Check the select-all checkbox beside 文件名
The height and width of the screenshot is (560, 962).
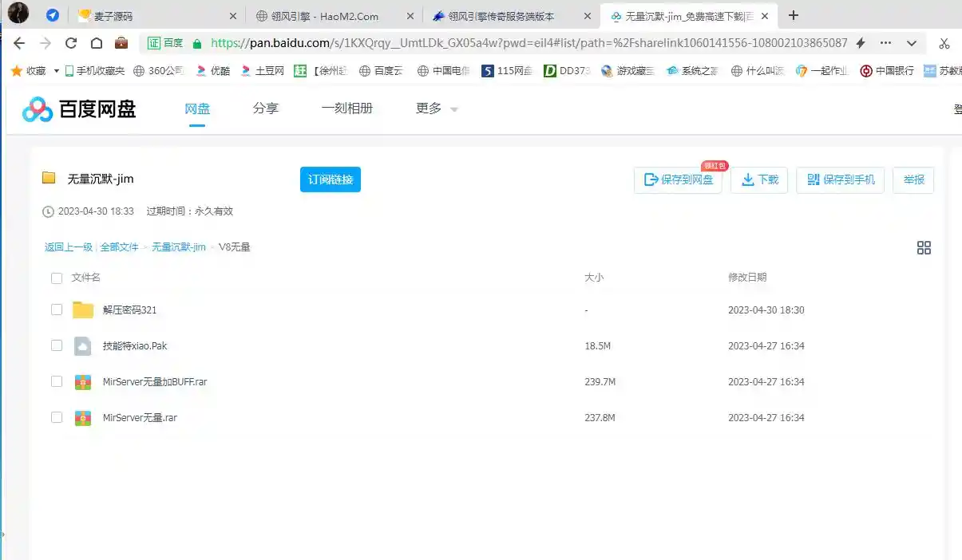57,278
